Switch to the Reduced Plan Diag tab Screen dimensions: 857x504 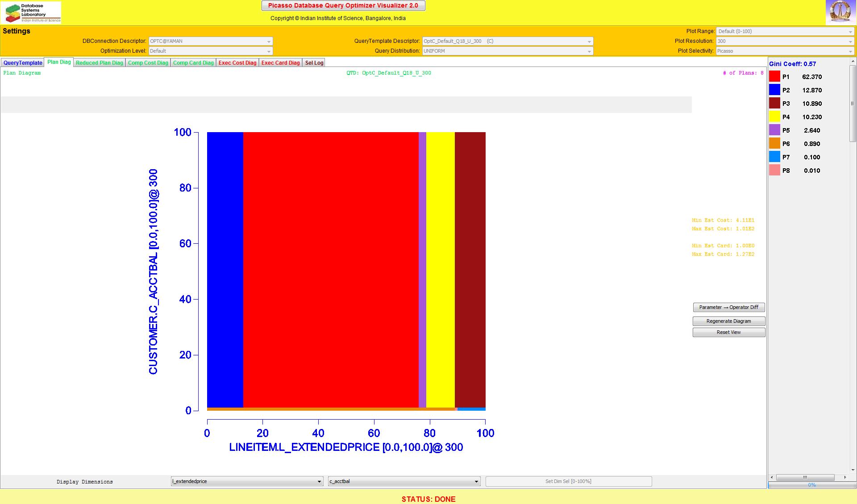[99, 63]
